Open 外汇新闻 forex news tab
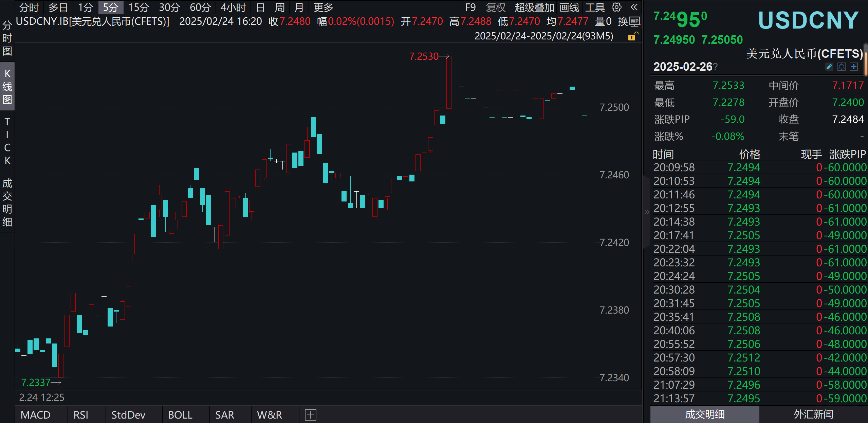 (813, 414)
